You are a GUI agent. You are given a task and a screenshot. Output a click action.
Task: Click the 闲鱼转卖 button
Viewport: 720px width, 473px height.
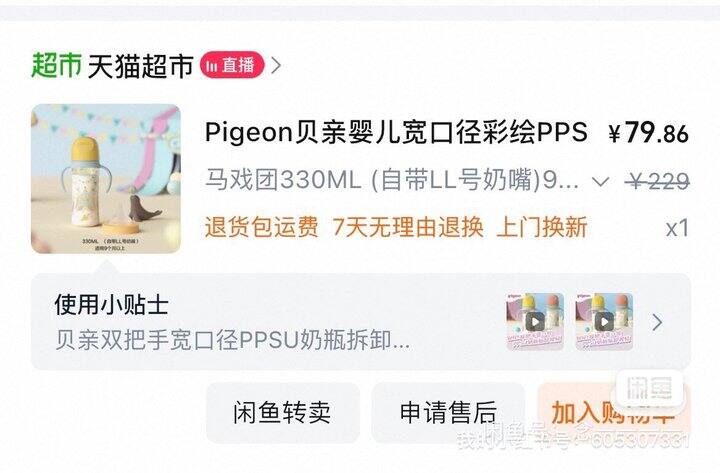pyautogui.click(x=282, y=412)
